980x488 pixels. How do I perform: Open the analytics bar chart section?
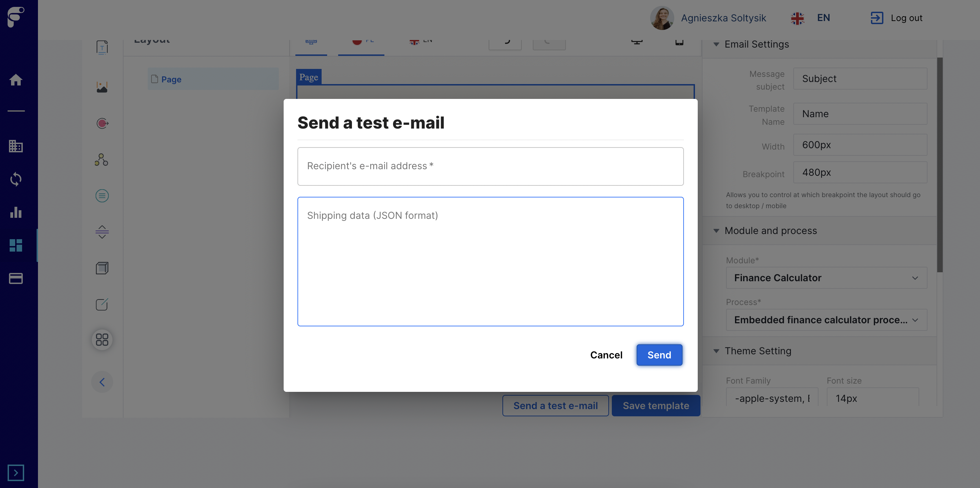point(16,212)
